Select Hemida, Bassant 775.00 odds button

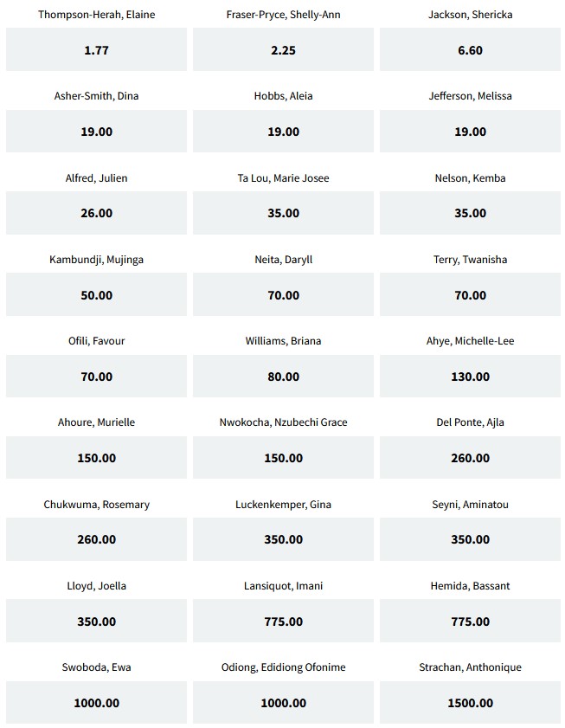470,622
